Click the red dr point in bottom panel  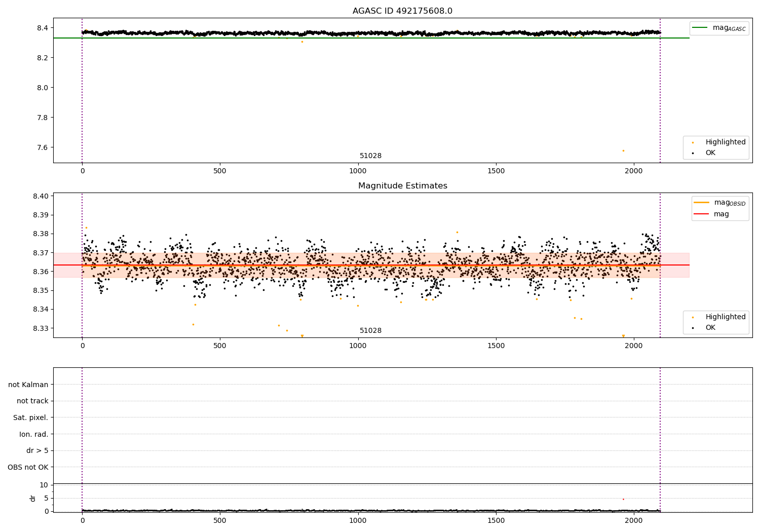pos(623,499)
